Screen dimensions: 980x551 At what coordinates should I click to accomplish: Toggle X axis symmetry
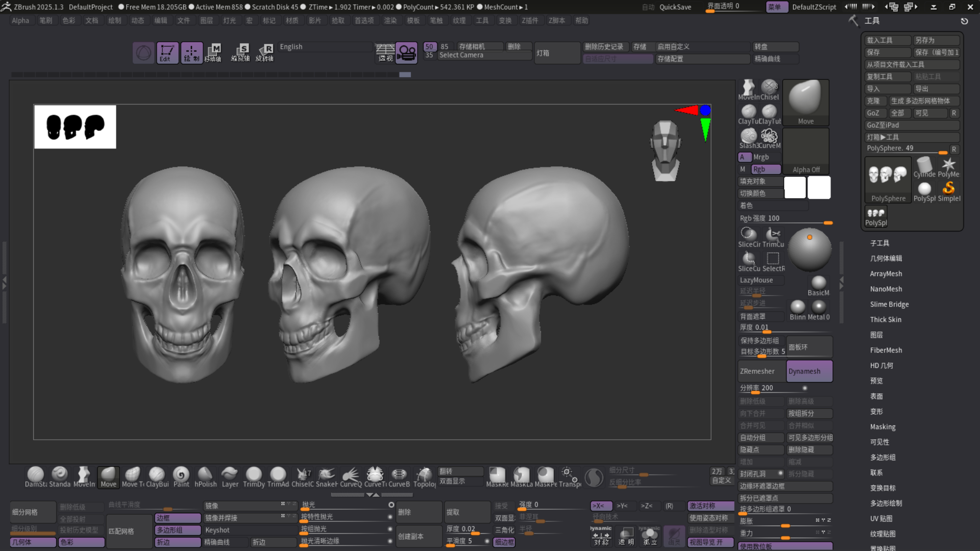tap(601, 506)
